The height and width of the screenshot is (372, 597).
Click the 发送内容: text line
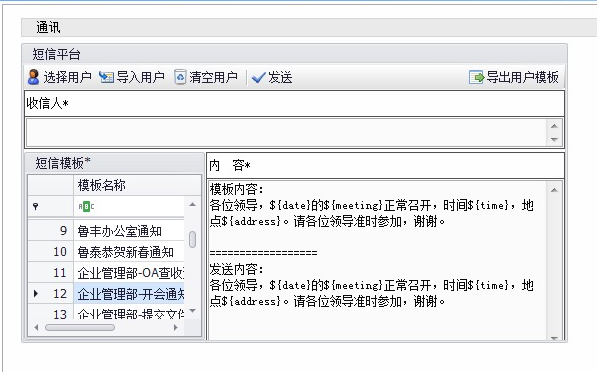click(236, 269)
